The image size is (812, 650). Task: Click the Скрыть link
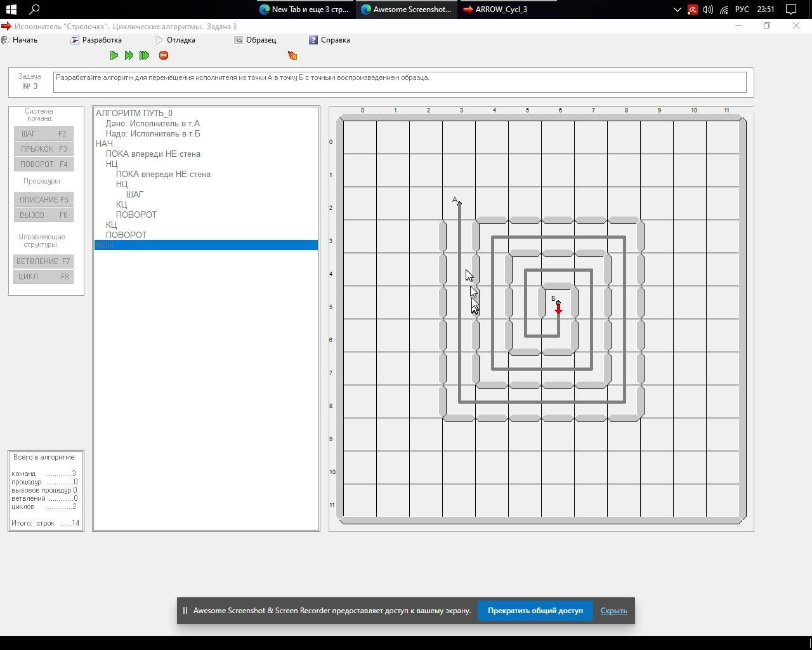(613, 611)
